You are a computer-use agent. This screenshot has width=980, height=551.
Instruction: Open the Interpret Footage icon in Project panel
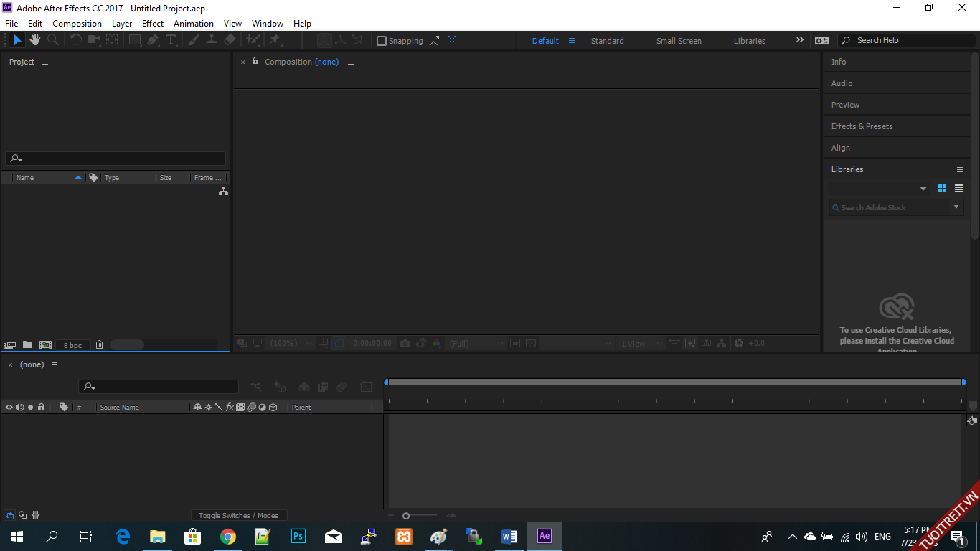tap(9, 345)
